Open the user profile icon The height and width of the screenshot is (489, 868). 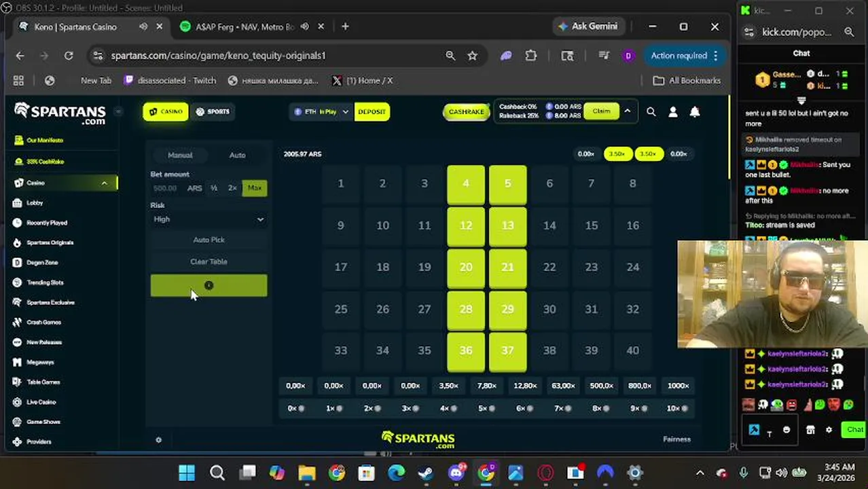673,112
